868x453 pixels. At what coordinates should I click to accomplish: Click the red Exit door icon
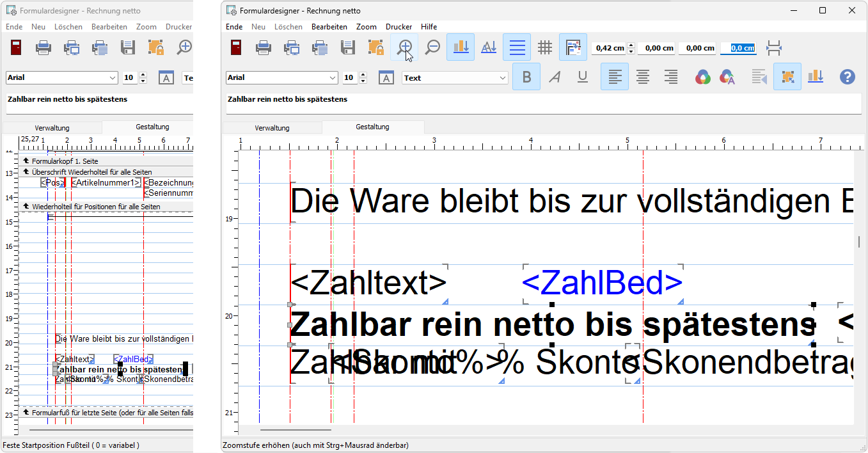click(235, 47)
